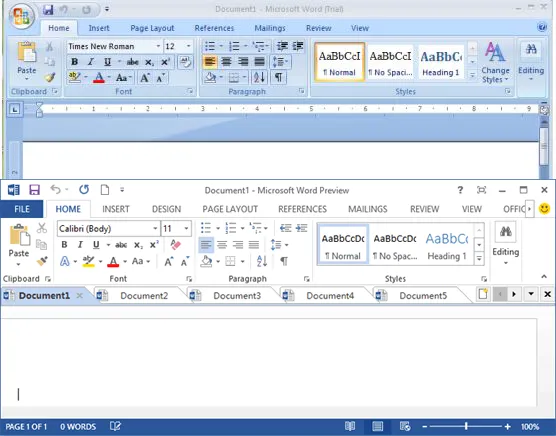Click Change Styles icon in Word 2007 ribbon
Image resolution: width=556 pixels, height=436 pixels.
(x=495, y=62)
